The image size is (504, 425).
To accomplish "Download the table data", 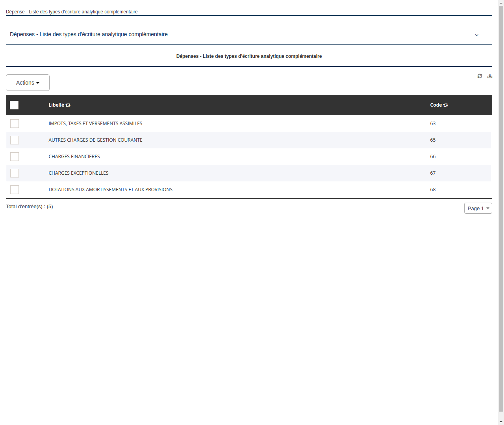I will pyautogui.click(x=489, y=76).
